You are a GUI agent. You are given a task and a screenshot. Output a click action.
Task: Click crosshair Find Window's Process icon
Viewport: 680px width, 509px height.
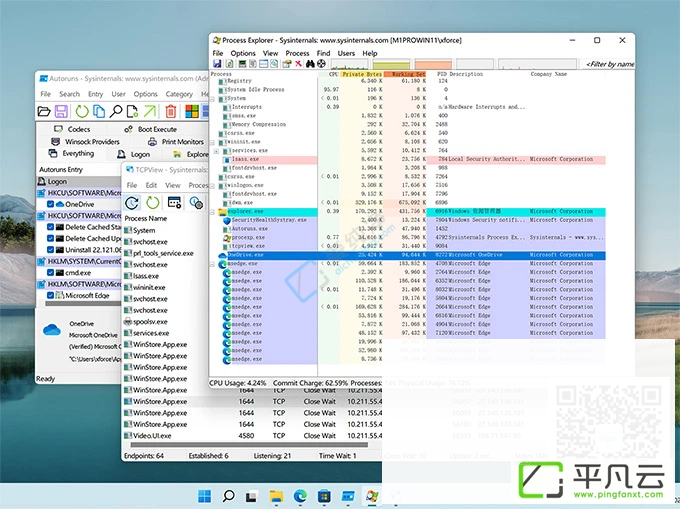(x=321, y=64)
